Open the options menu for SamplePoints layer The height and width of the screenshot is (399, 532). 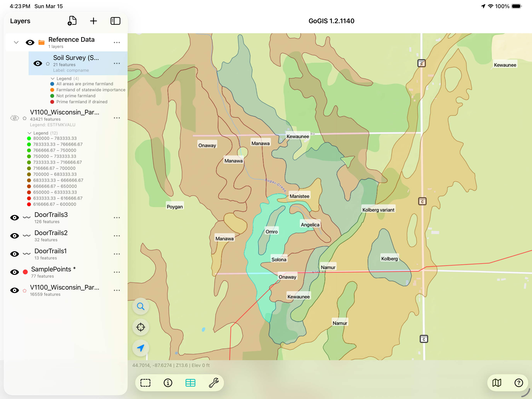pos(117,272)
